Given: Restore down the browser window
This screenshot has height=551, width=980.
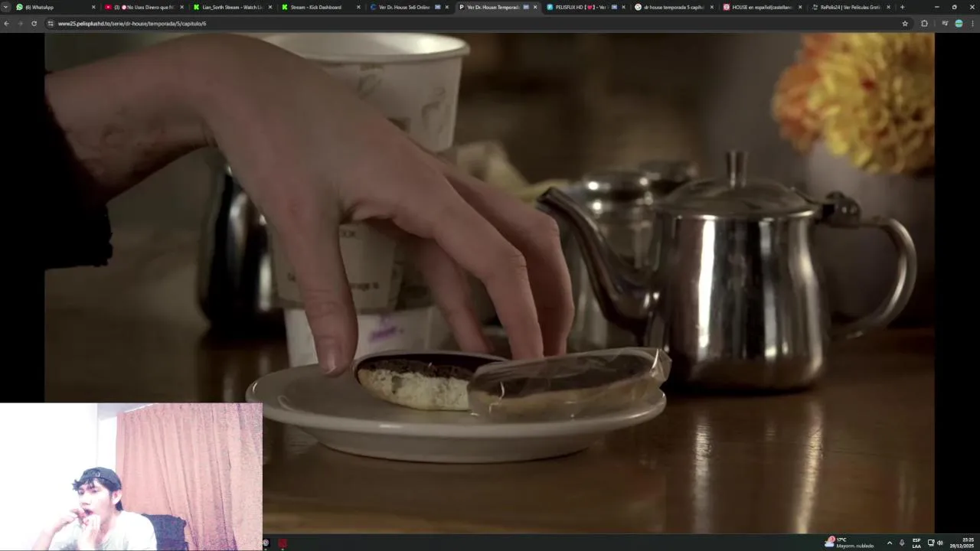Looking at the screenshot, I should tap(954, 7).
